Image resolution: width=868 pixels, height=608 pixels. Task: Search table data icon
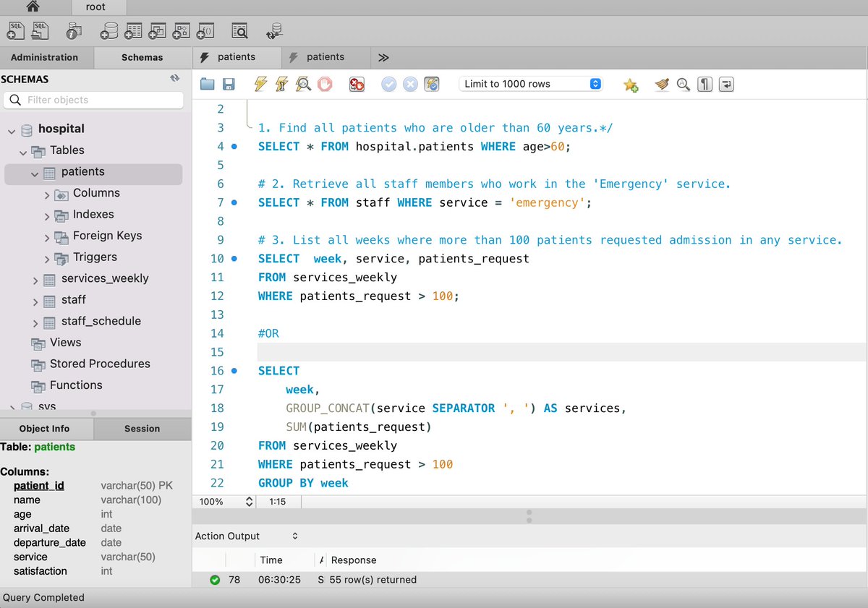pos(239,30)
